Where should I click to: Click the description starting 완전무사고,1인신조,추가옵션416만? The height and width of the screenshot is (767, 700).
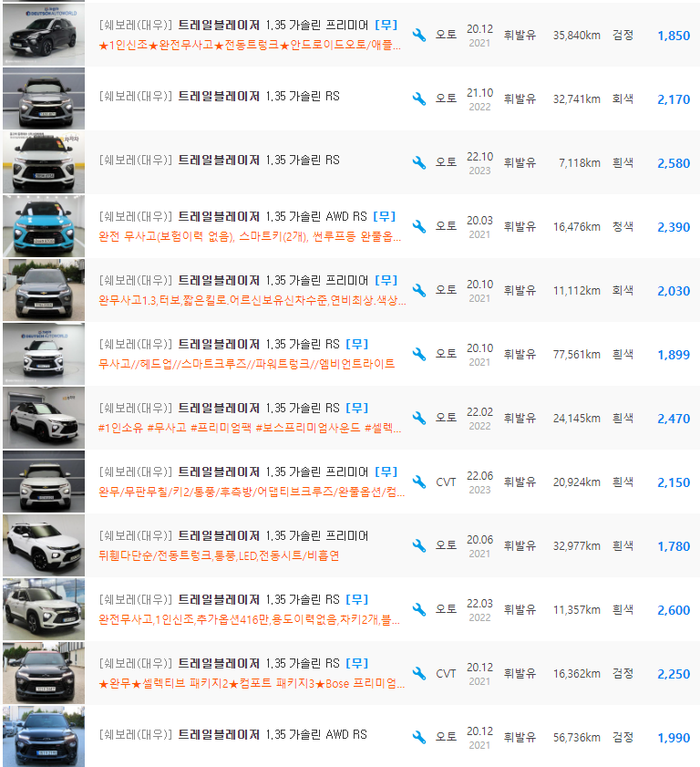click(x=250, y=620)
